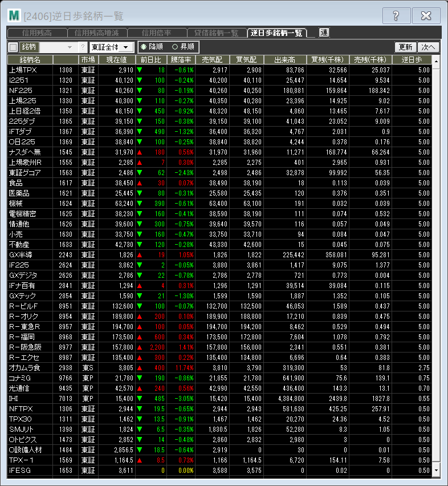
Task: Sort by the 現在値 column header
Action: tap(117, 60)
